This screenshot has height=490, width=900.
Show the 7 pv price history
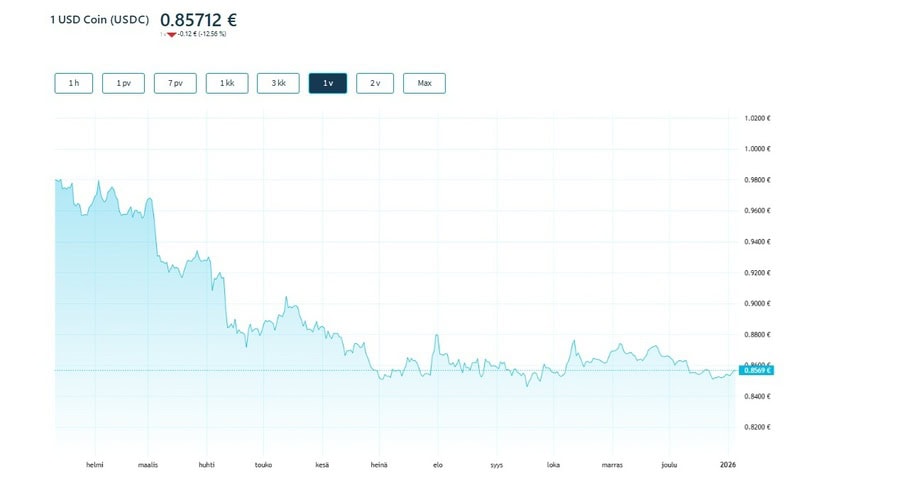coord(175,83)
